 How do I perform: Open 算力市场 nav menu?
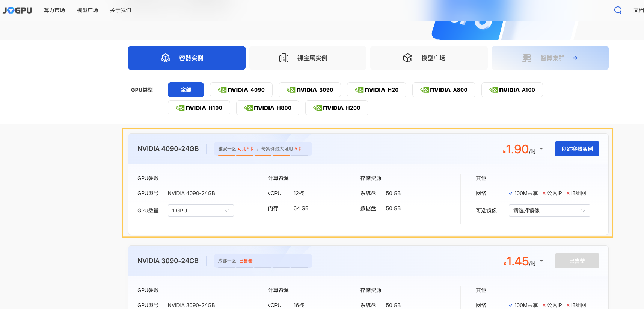[54, 10]
